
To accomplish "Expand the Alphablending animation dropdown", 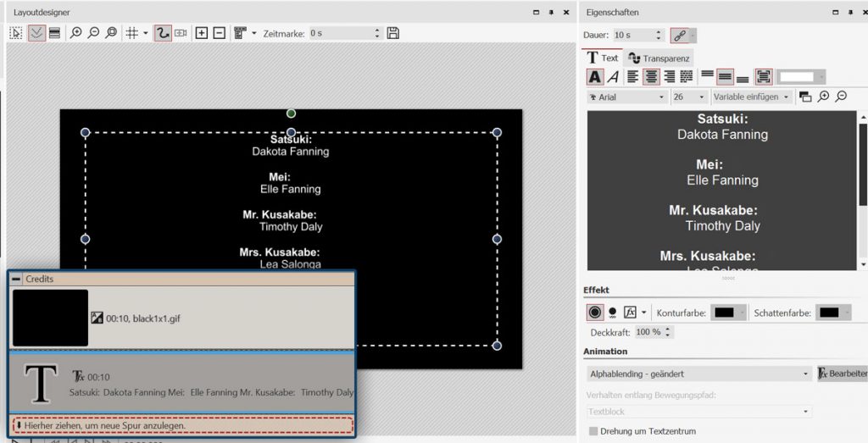I will pos(698,374).
